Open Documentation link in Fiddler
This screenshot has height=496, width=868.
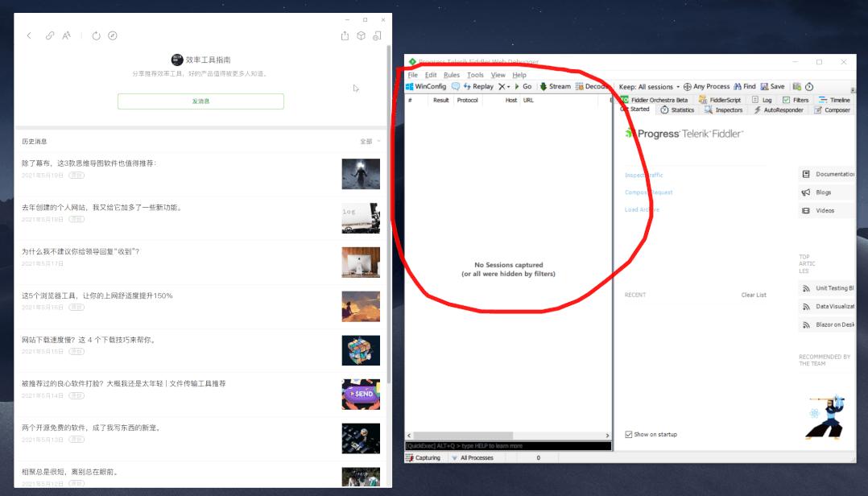828,174
